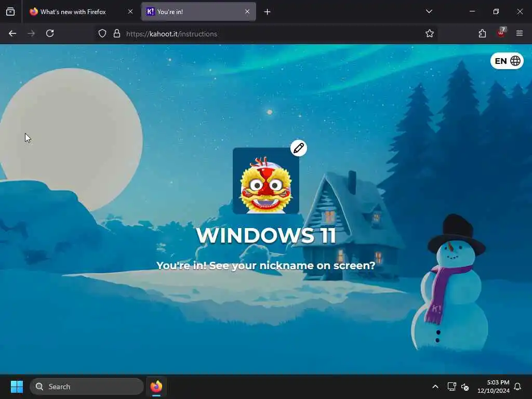The width and height of the screenshot is (532, 399).
Task: Open the uBlock Origin extension icon
Action: (x=501, y=33)
